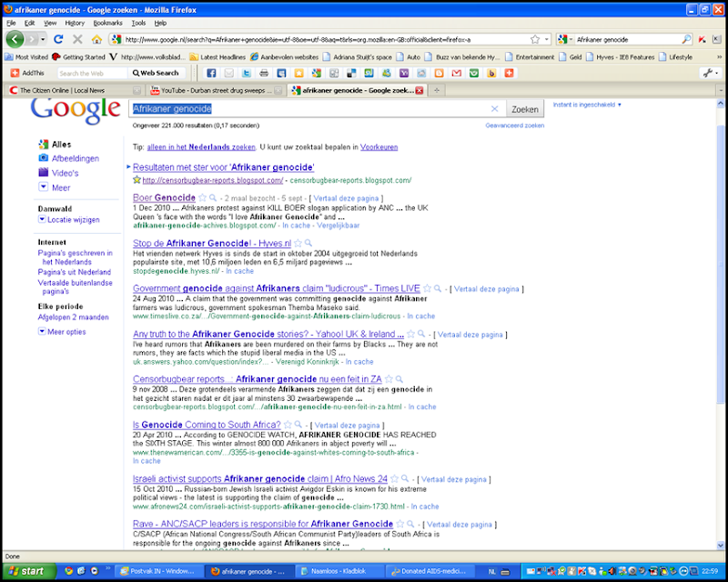Screen dimensions: 728x582
Task: Star the Boer Genocide result
Action: point(202,197)
